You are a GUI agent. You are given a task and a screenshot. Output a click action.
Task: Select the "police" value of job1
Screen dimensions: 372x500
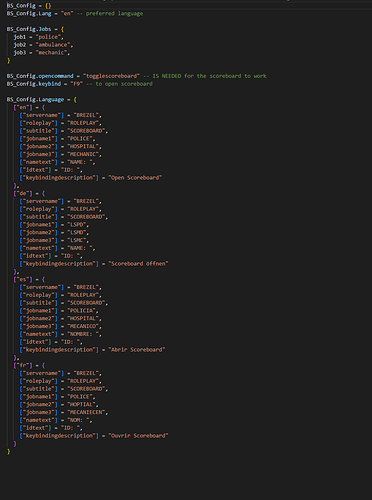click(48, 37)
